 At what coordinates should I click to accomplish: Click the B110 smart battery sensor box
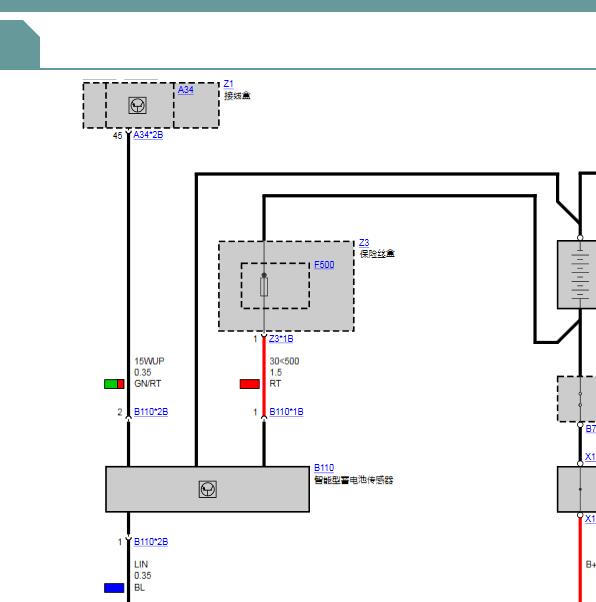pos(207,489)
